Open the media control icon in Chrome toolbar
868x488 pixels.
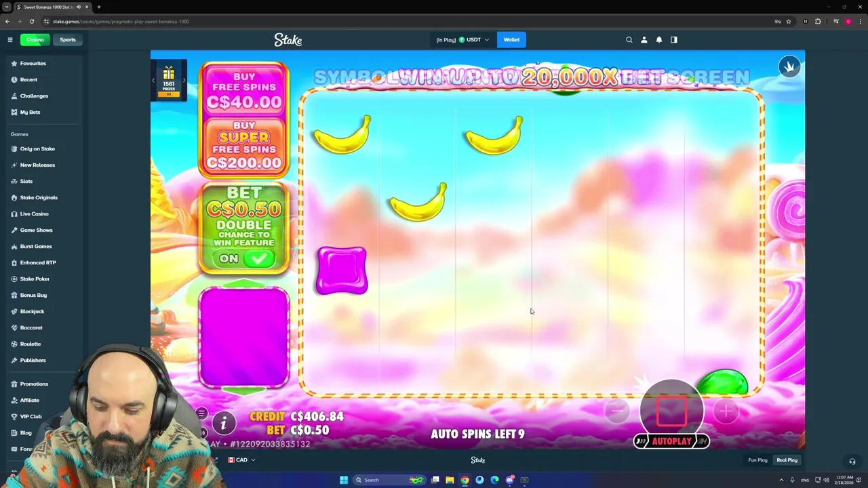coord(835,21)
